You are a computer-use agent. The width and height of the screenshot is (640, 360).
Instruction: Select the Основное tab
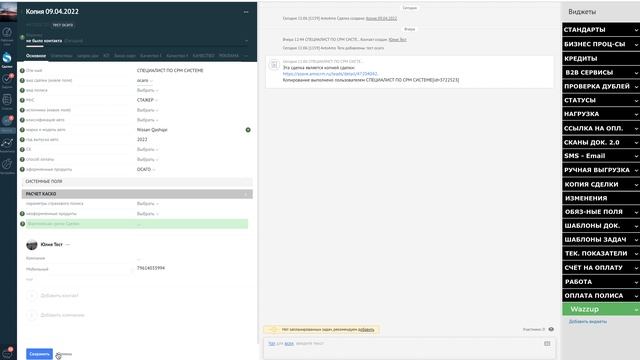click(x=36, y=56)
